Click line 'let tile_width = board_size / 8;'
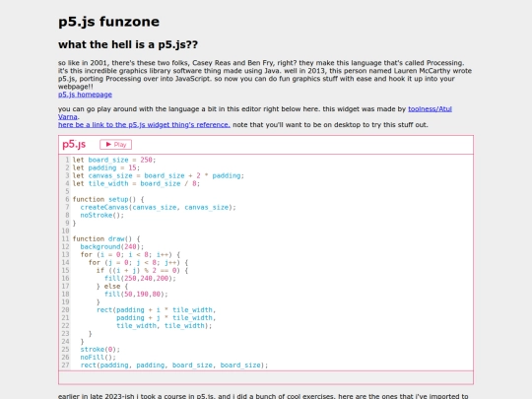532x399 pixels. pyautogui.click(x=136, y=183)
